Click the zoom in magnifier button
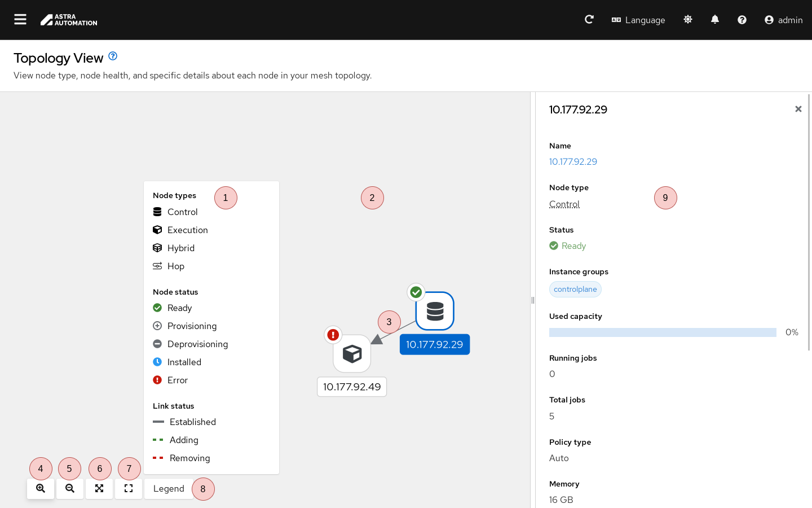This screenshot has height=508, width=812. click(x=41, y=489)
